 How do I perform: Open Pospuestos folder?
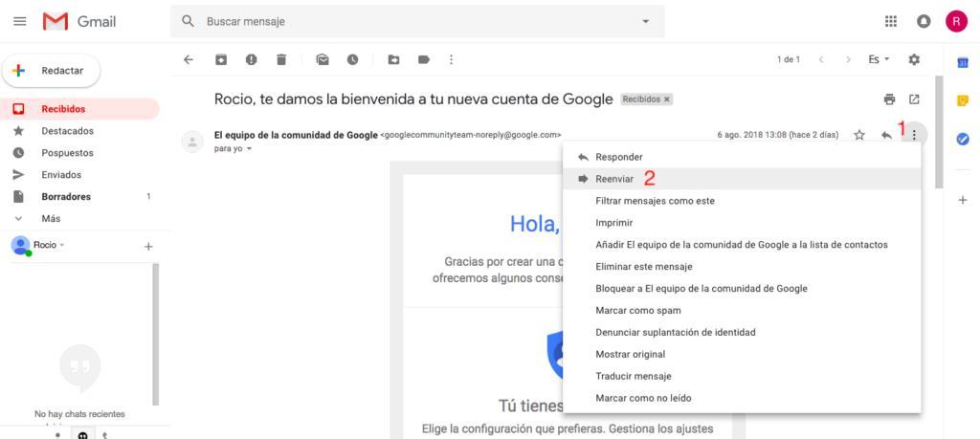pos(80,153)
